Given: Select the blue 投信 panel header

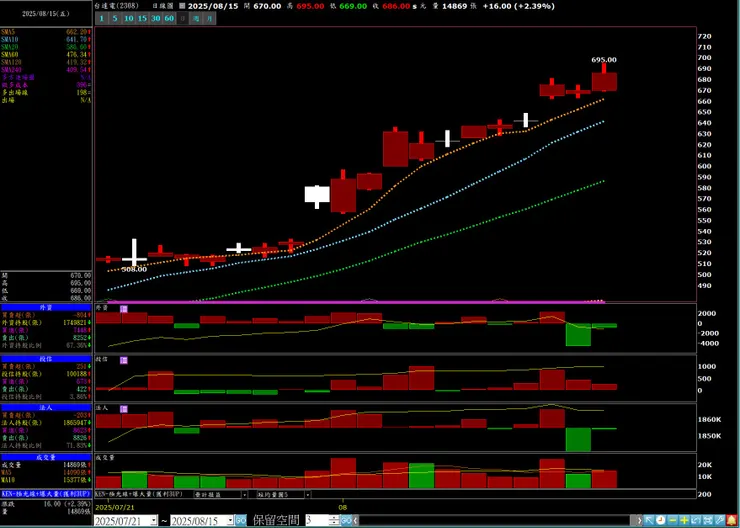Looking at the screenshot, I should click(46, 359).
